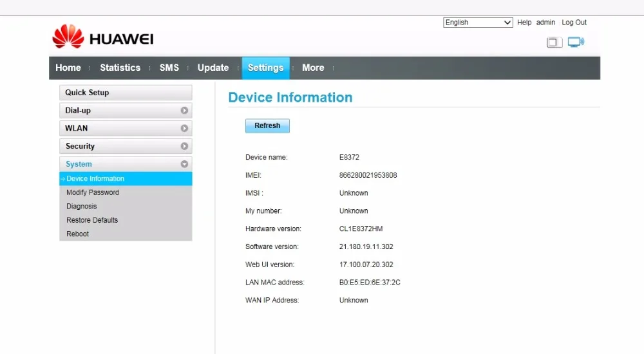The image size is (644, 354).
Task: Click Web UI version 17.100.07.20.302
Action: click(x=366, y=265)
